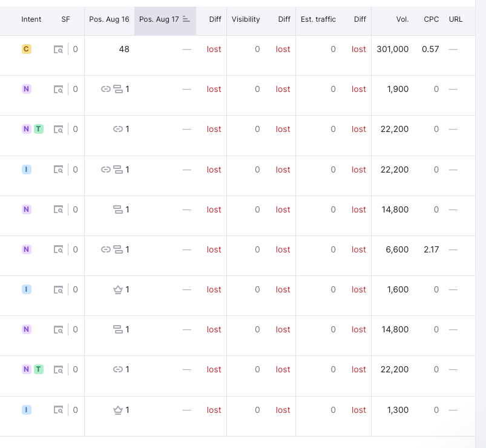Open SERP features icon in 301,000 volume row

click(58, 49)
